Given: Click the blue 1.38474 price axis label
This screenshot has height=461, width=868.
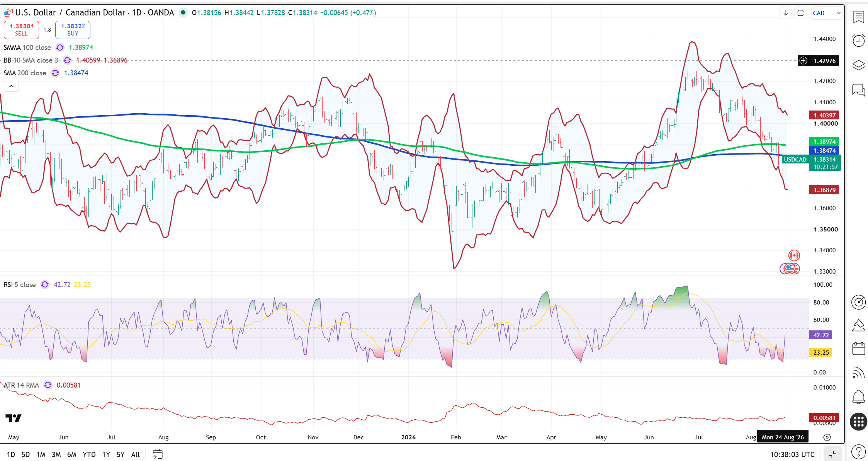Looking at the screenshot, I should coord(824,151).
